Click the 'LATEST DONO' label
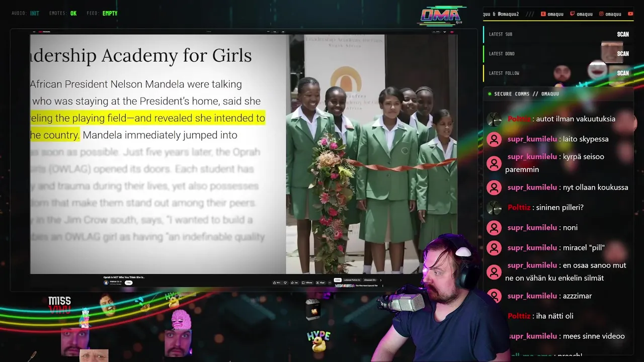This screenshot has width=644, height=362. [502, 54]
